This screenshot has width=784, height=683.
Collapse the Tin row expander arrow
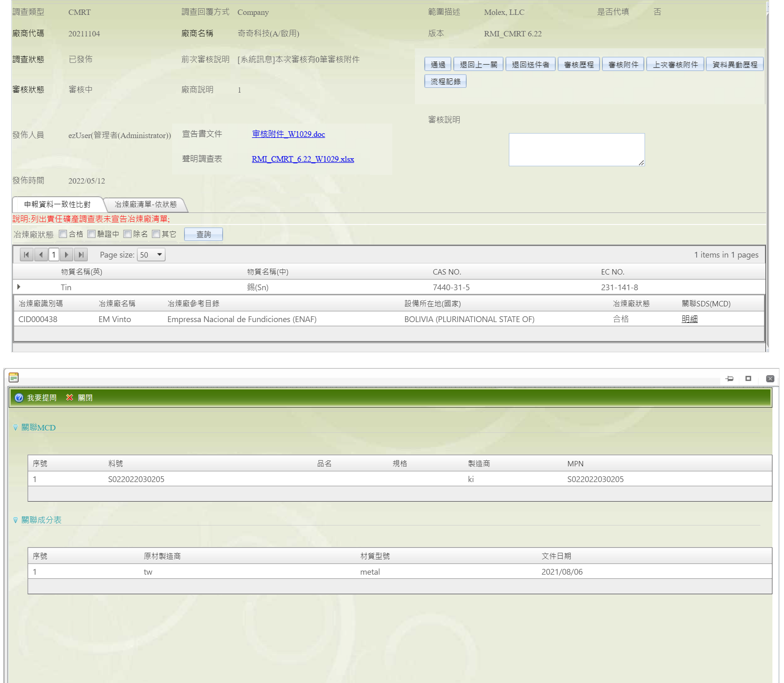click(19, 287)
